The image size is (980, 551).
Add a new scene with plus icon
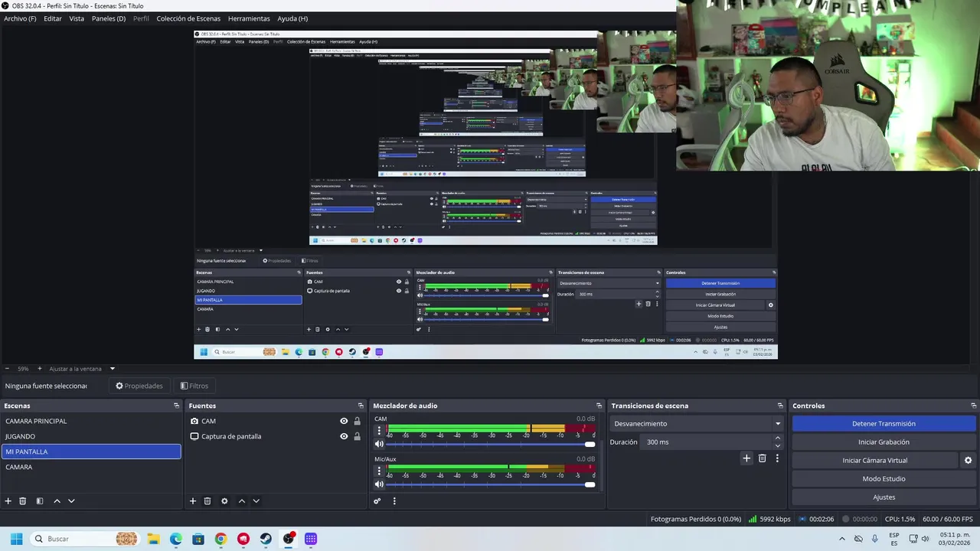[x=8, y=501]
